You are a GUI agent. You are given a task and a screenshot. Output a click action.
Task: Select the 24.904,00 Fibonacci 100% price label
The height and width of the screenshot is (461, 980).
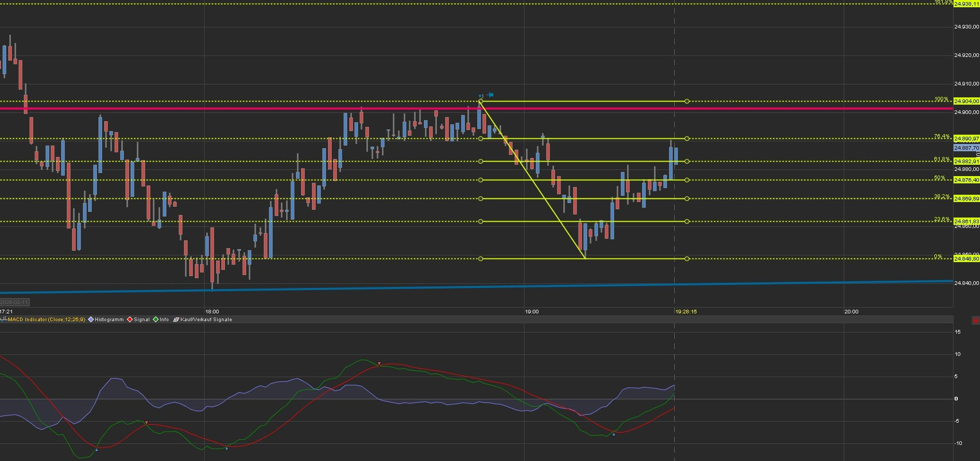tap(967, 102)
